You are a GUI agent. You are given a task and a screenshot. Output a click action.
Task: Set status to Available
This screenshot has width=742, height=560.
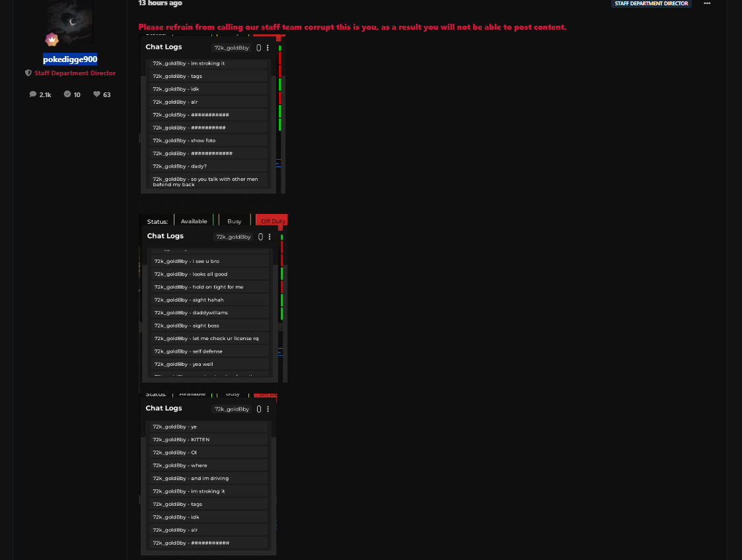tap(194, 221)
